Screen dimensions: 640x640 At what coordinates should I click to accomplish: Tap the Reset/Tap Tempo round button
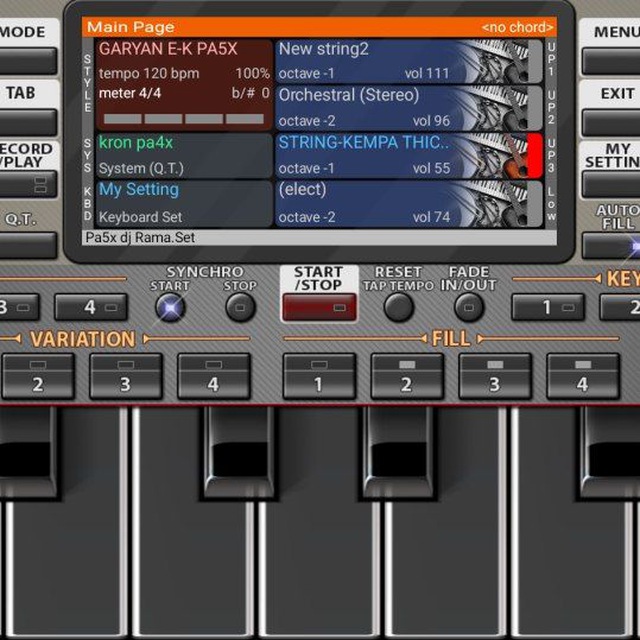pyautogui.click(x=398, y=307)
